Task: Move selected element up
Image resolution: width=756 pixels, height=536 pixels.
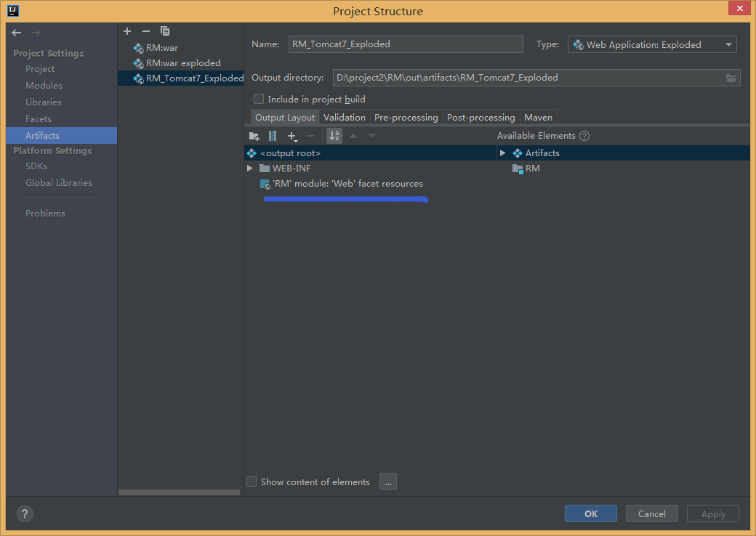Action: pyautogui.click(x=353, y=137)
